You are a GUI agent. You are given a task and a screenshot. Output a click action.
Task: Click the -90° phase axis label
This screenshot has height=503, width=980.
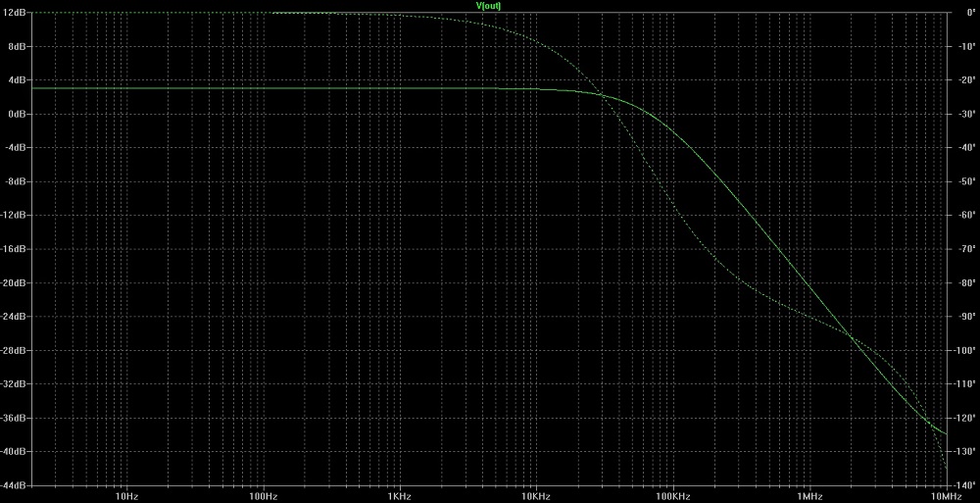967,317
